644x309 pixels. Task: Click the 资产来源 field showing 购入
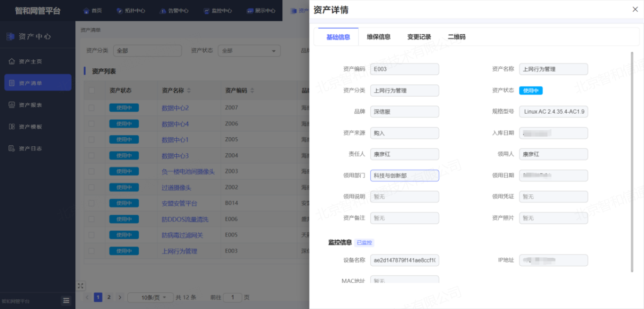(405, 133)
